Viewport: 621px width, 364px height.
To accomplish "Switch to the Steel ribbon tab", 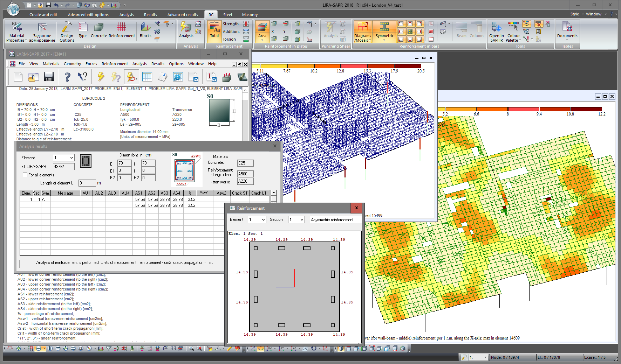I will click(x=227, y=15).
